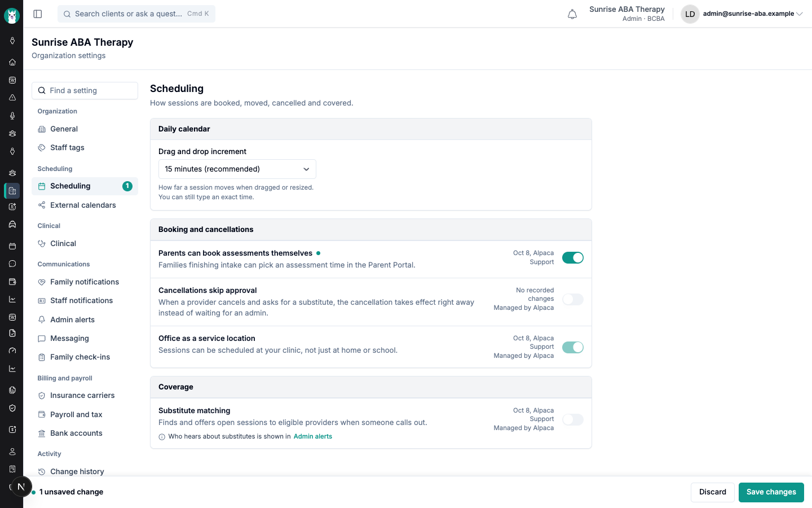Open the shield check icon in the left rail
Screen dimensions: 812x508
pyautogui.click(x=12, y=408)
